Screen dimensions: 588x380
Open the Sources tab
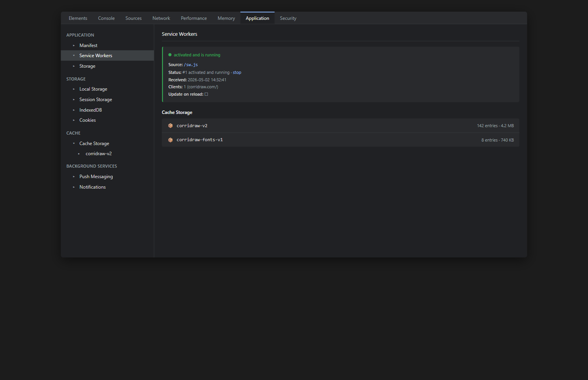click(133, 18)
